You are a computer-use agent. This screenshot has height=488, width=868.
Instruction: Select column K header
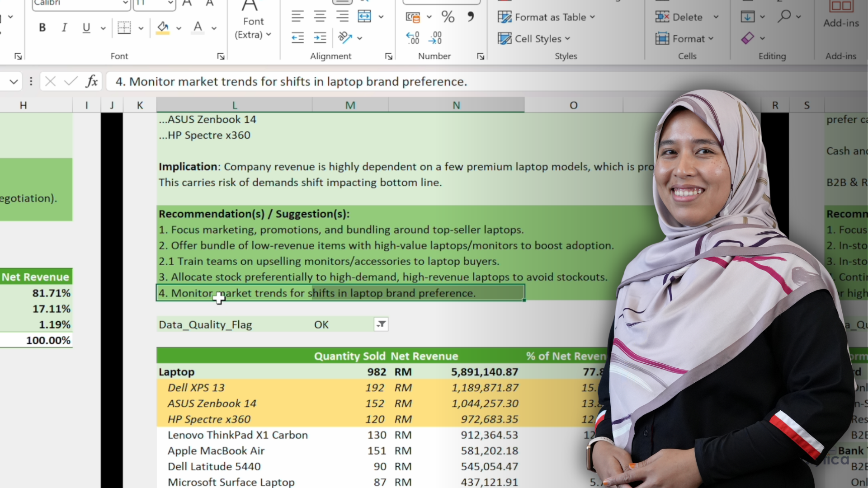[x=140, y=105]
